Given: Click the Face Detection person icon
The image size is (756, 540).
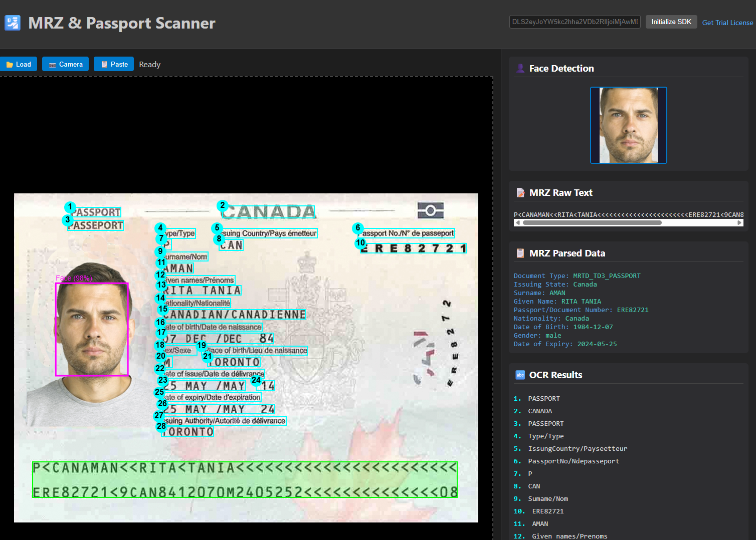Looking at the screenshot, I should tap(520, 68).
